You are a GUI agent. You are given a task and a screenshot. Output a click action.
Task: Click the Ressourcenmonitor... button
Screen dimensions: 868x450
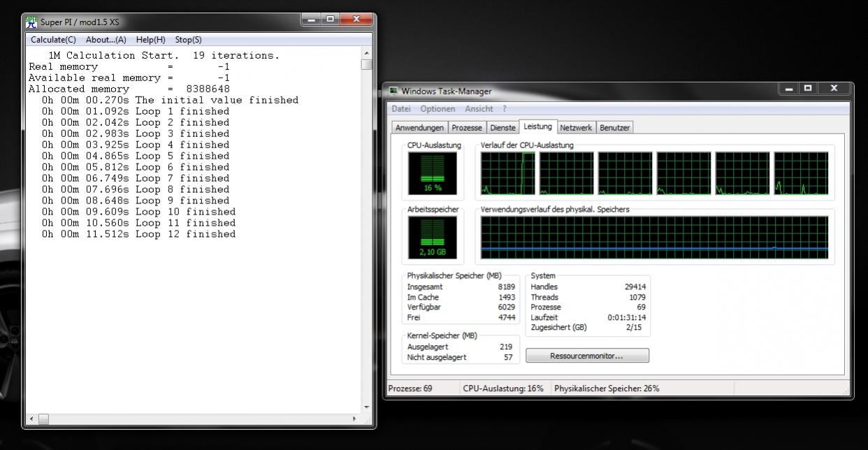[x=587, y=356]
